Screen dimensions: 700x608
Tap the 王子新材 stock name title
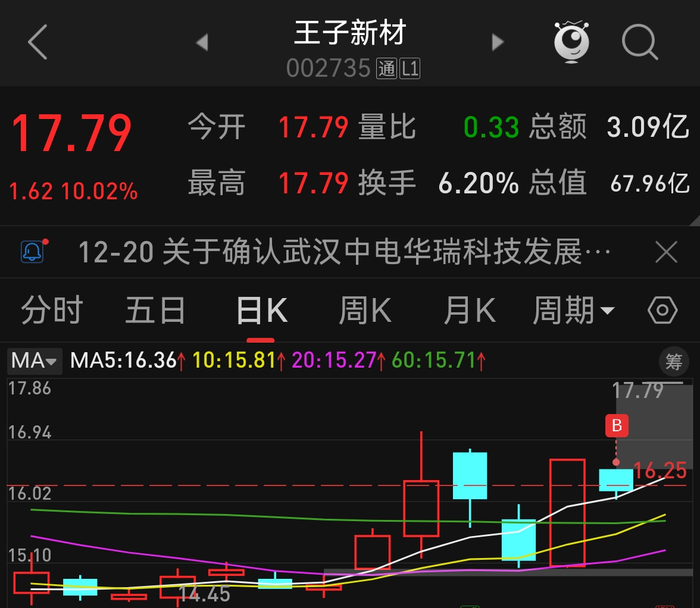[x=350, y=33]
